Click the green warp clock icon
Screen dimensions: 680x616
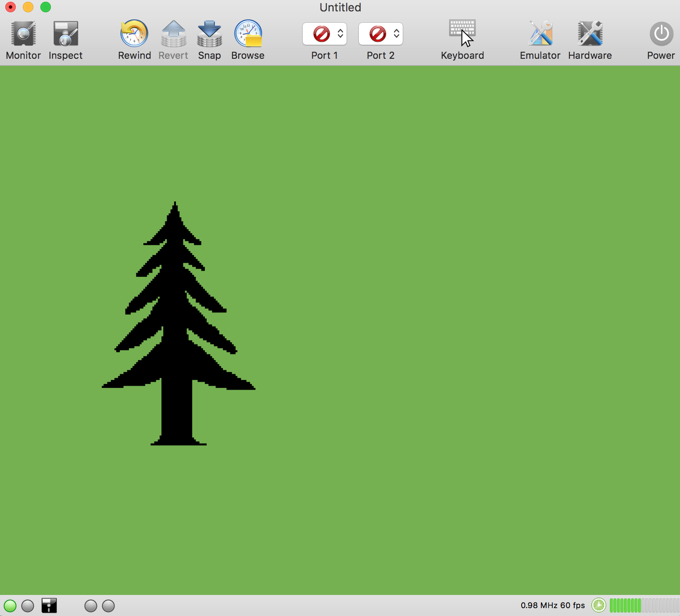click(599, 605)
